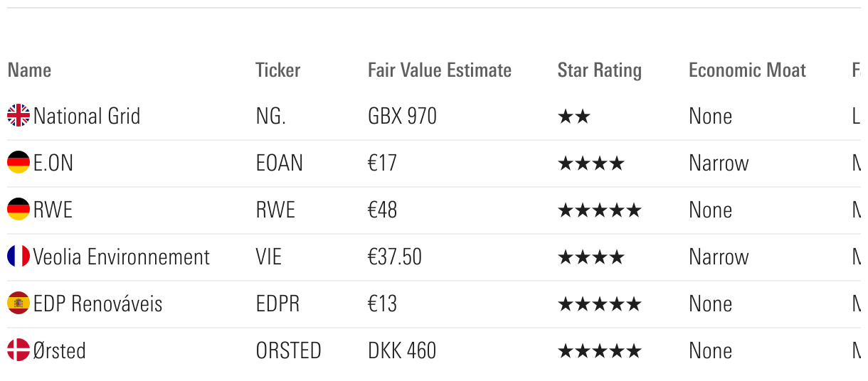
Task: Click Veolia's €37.50 fair value cell
Action: point(395,257)
